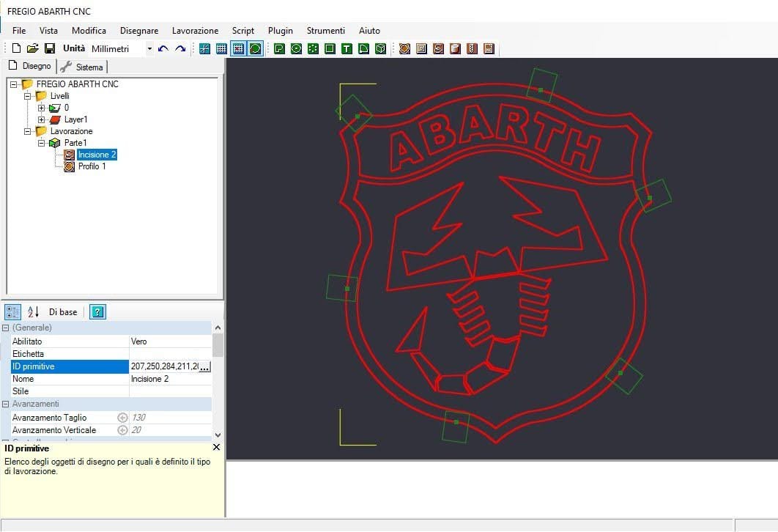Image resolution: width=778 pixels, height=532 pixels.
Task: Add an engraving machining operation
Action: [x=438, y=48]
